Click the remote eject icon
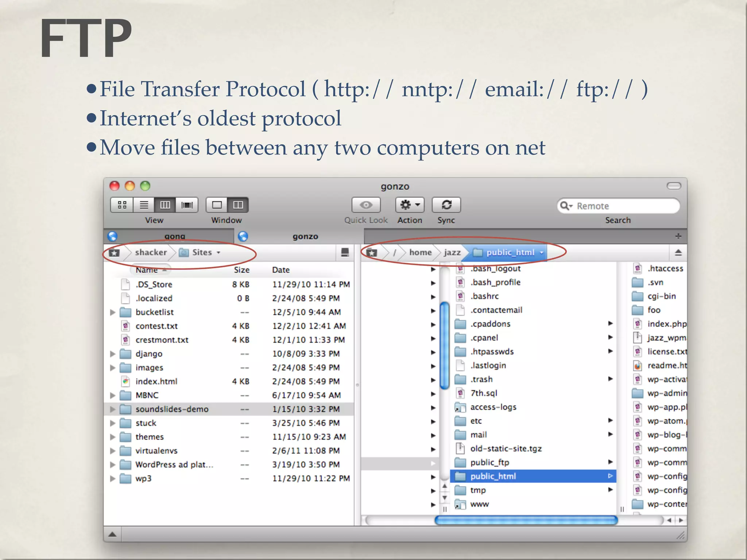747x560 pixels. pyautogui.click(x=678, y=252)
